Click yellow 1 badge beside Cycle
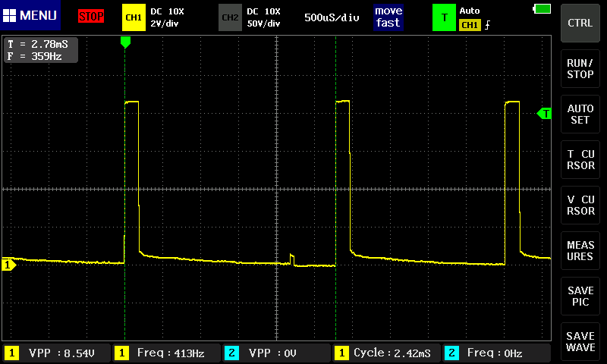This screenshot has height=364, width=607. (x=341, y=353)
